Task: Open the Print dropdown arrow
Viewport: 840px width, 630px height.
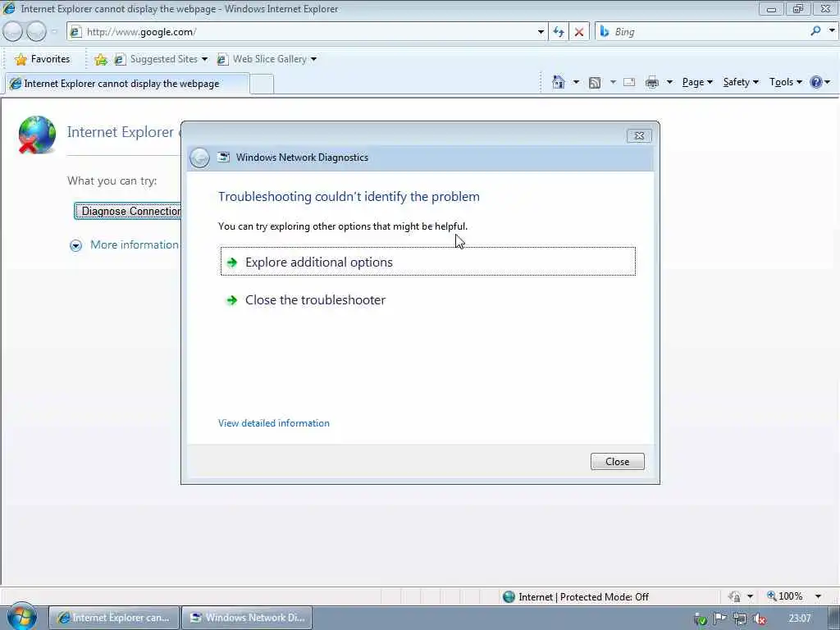Action: point(669,82)
